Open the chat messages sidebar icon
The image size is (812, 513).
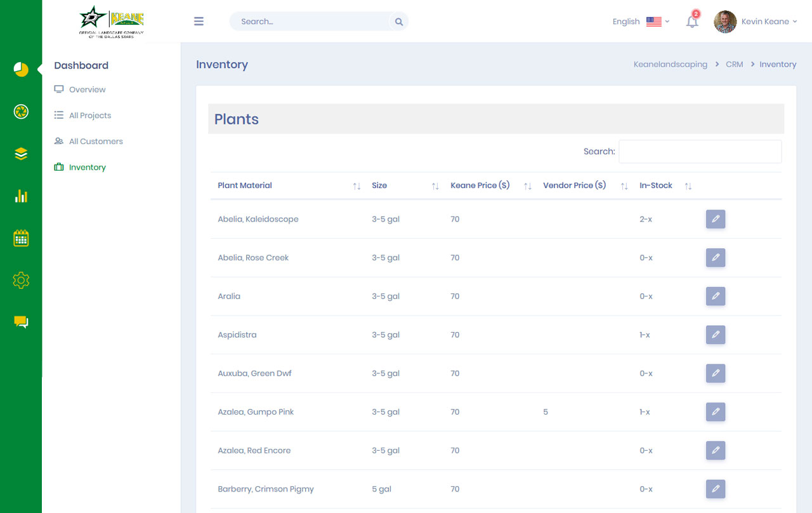21,322
